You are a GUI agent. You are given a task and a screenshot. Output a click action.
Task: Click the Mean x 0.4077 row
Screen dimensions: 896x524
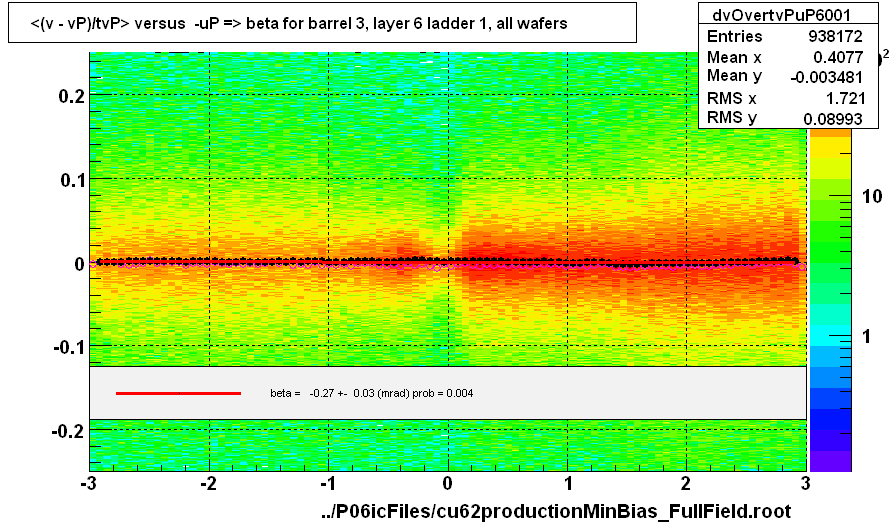pos(787,57)
